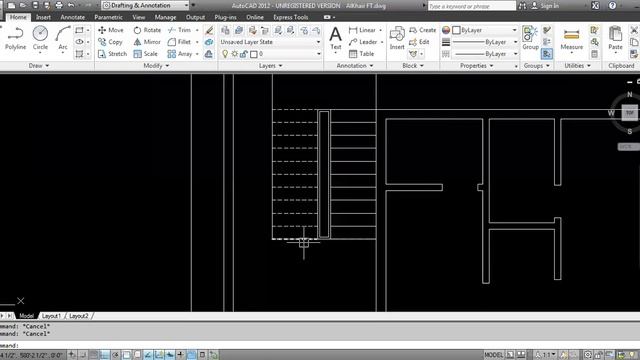Open the annotation scale 1:1 dropdown
Screen dimensions: 640x360
coord(546,355)
